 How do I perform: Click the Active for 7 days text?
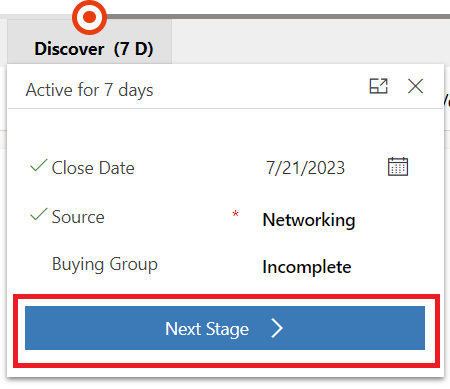click(x=89, y=90)
